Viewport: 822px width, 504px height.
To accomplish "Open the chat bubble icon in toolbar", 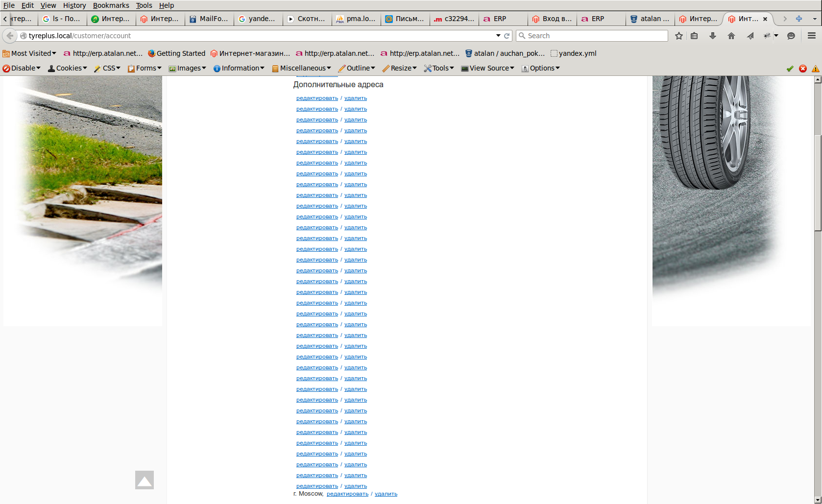I will (x=791, y=36).
